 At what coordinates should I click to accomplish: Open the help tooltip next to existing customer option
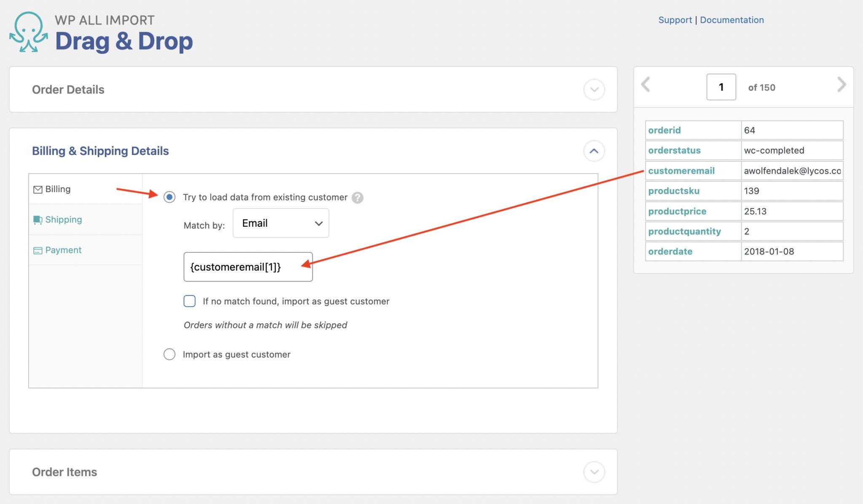click(x=356, y=197)
